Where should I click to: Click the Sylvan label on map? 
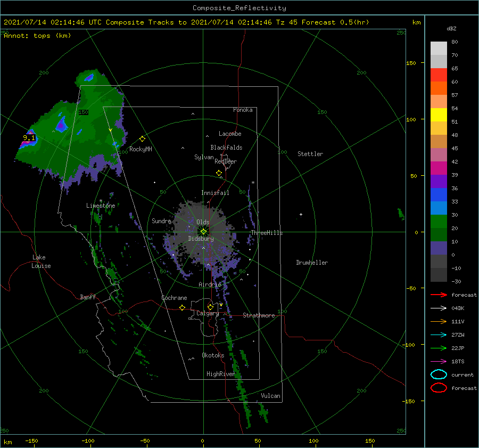click(x=204, y=157)
